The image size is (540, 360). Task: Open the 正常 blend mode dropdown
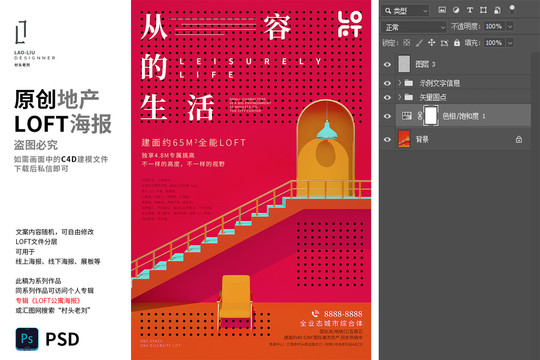tap(414, 27)
